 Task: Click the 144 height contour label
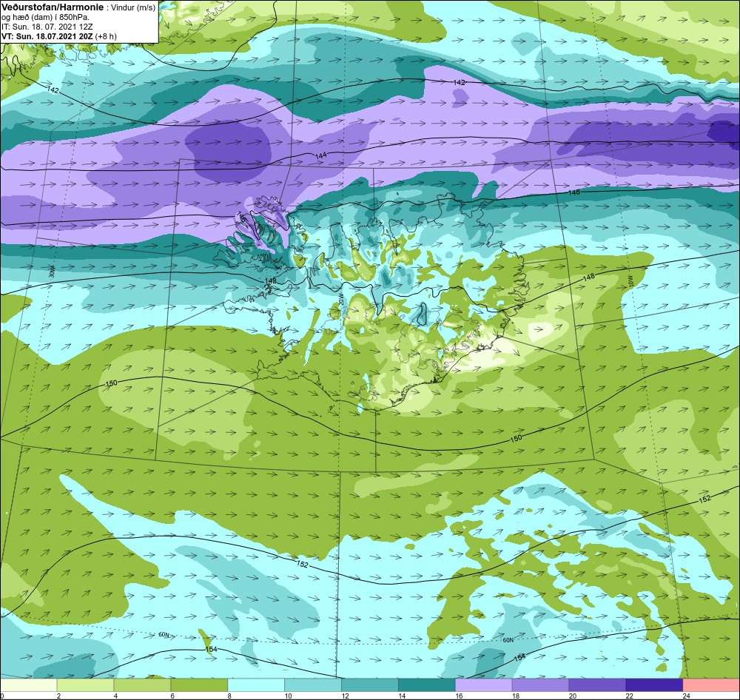(x=321, y=155)
